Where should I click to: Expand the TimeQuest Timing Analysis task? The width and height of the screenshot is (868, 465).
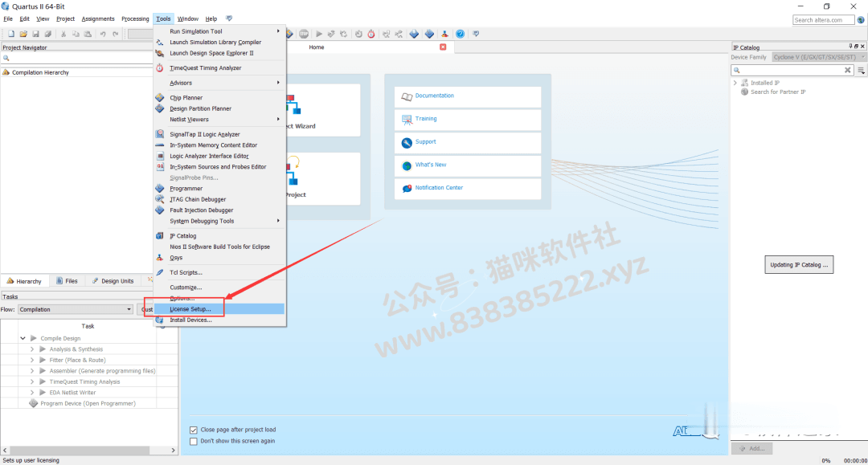32,381
